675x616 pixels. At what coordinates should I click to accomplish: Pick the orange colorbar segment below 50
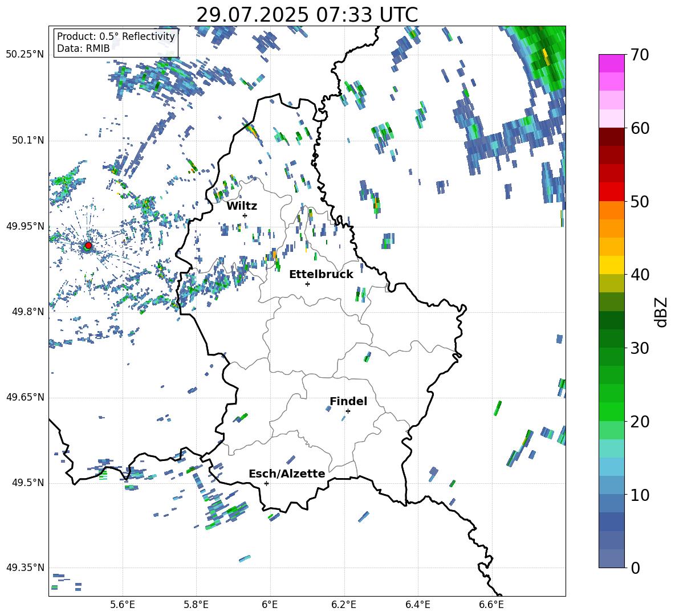point(611,210)
